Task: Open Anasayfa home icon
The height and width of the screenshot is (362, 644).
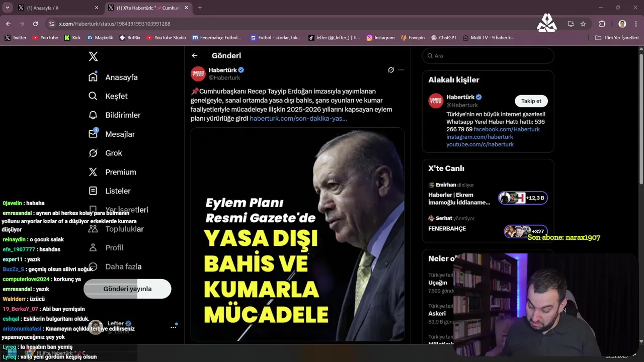Action: (93, 77)
